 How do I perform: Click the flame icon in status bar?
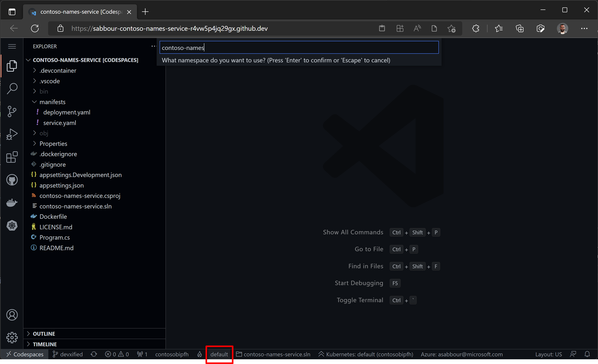click(200, 354)
